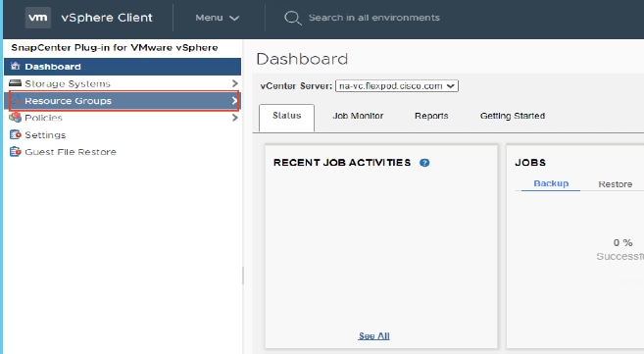Screen dimensions: 644x354
Task: Click the 0 % value in Jobs
Action: point(622,243)
